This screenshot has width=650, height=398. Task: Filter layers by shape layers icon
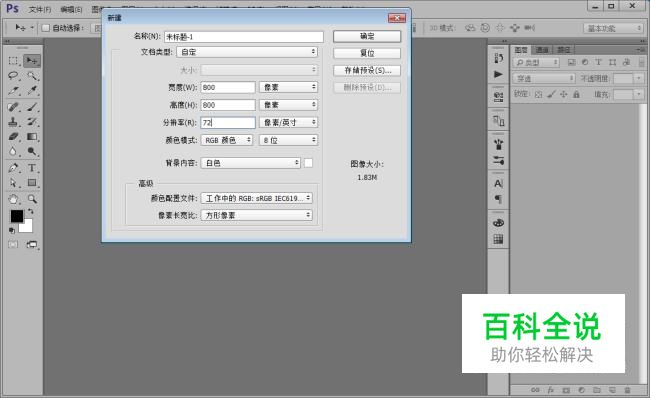[x=612, y=62]
